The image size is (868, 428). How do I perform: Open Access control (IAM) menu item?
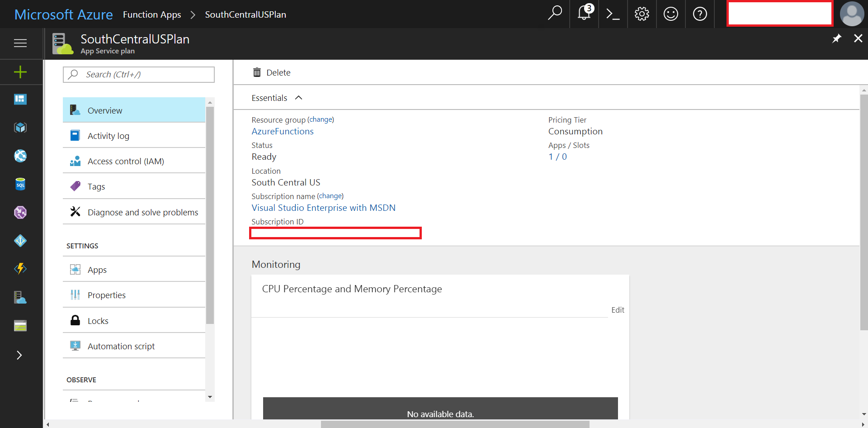[x=134, y=161]
